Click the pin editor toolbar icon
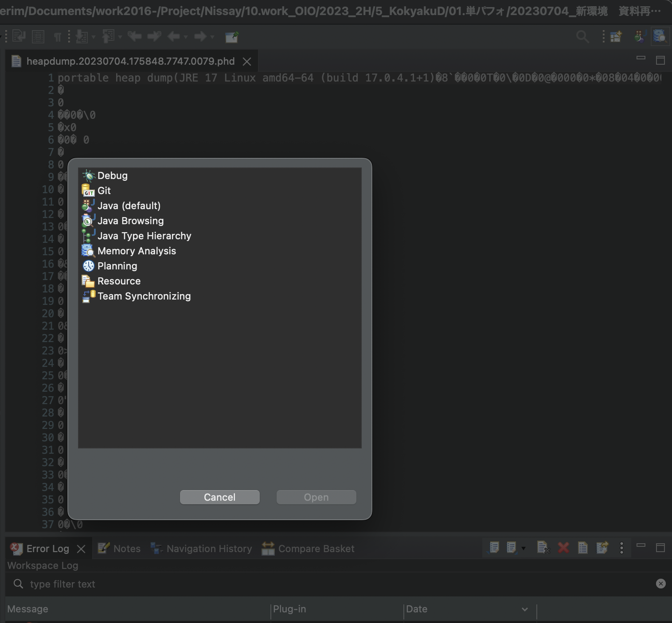Viewport: 672px width, 623px height. pos(231,37)
